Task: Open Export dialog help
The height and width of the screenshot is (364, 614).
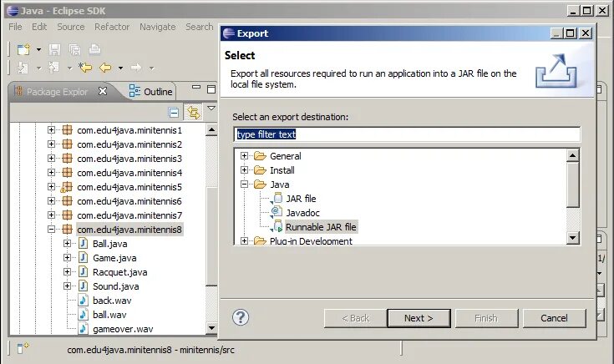Action: pyautogui.click(x=241, y=317)
